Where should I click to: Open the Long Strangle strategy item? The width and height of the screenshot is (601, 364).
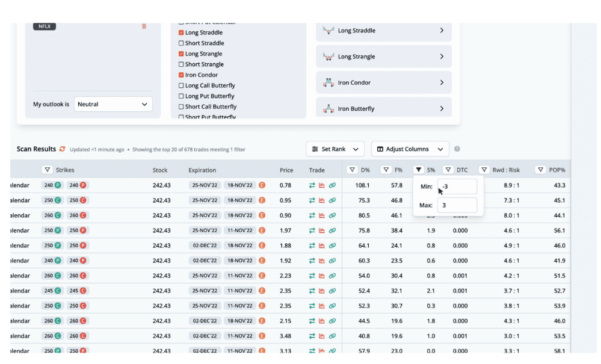point(383,57)
